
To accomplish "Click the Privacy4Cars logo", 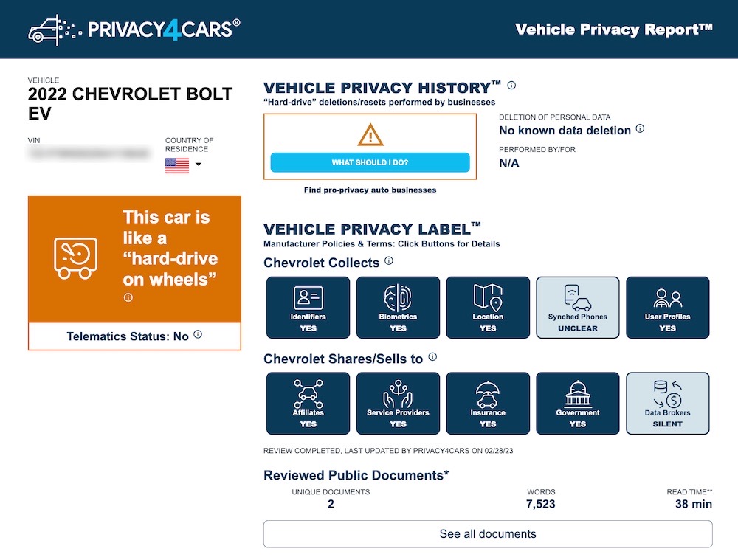I will (x=133, y=29).
